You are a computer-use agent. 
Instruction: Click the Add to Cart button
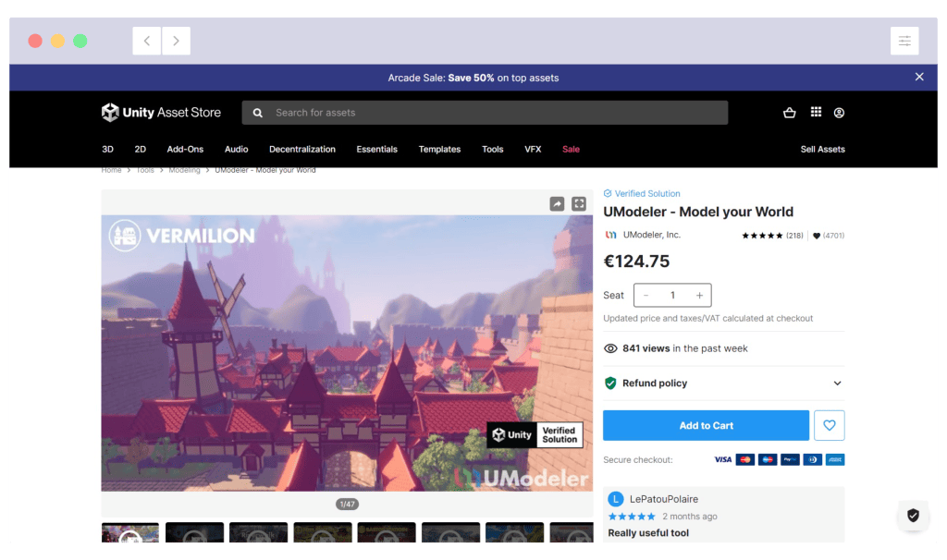click(706, 425)
